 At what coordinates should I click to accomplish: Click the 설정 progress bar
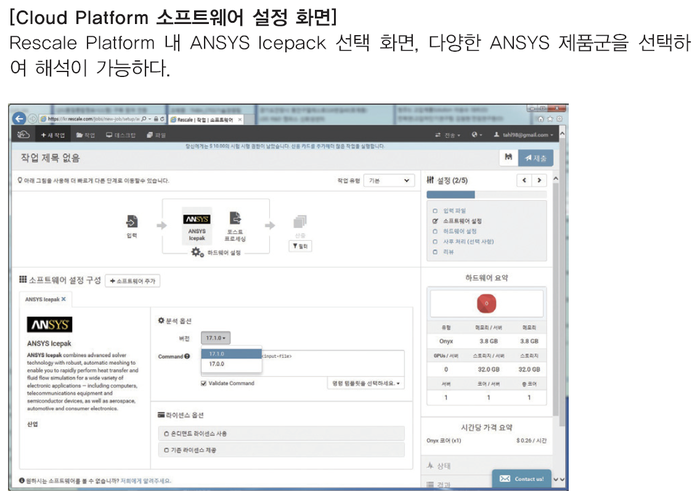pyautogui.click(x=487, y=194)
